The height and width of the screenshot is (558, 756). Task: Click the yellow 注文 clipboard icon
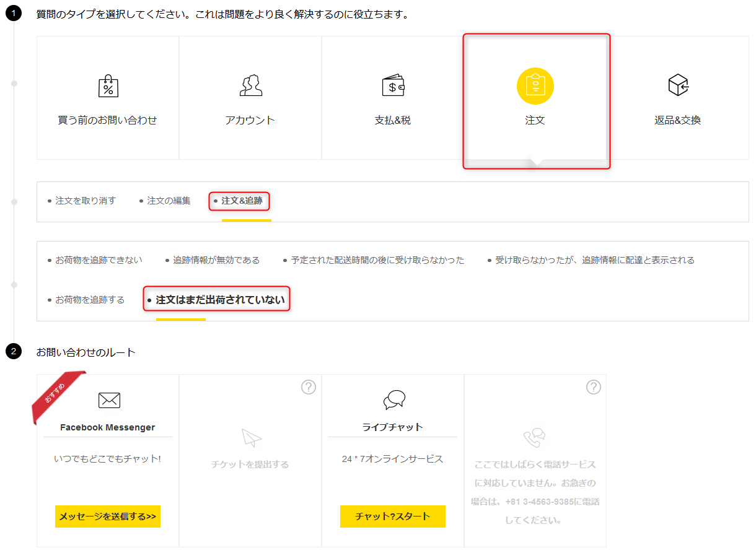pyautogui.click(x=535, y=86)
